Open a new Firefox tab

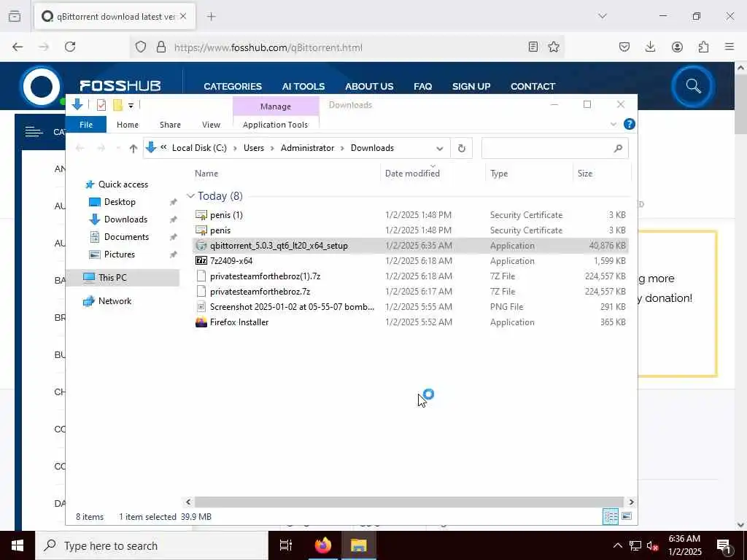tap(212, 17)
